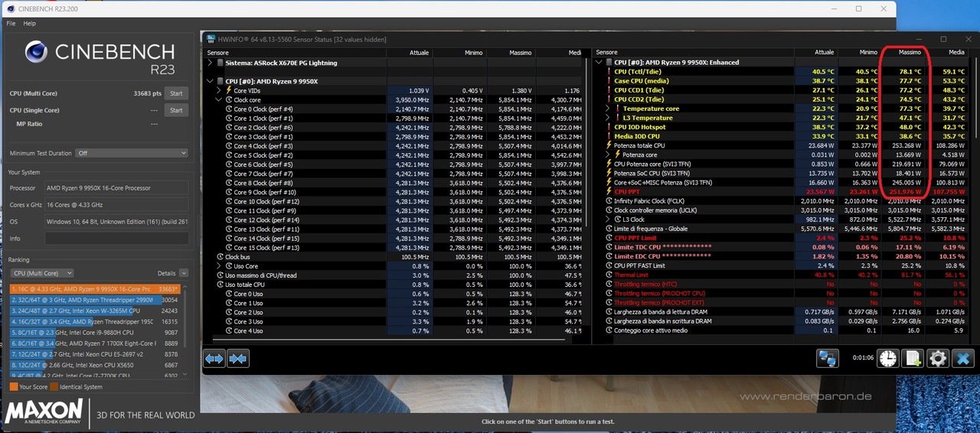Open the Details arrow in Ranking
Screen dimensions: 980x433
(x=184, y=273)
